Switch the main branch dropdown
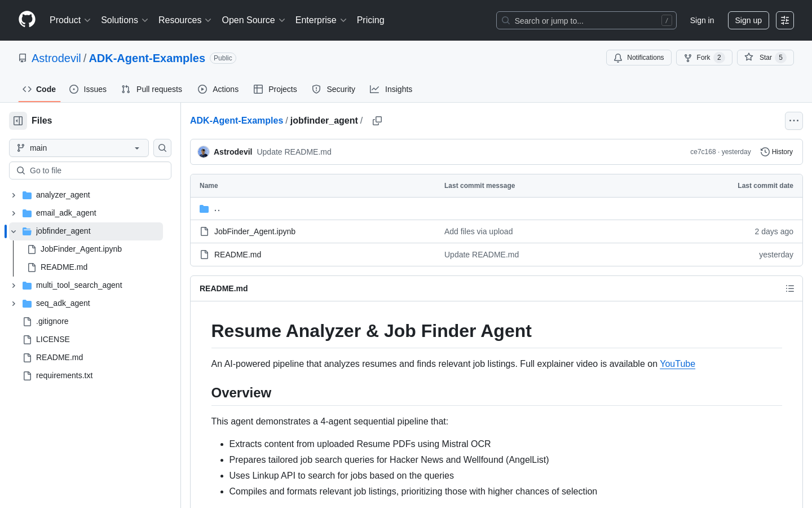812x508 pixels. tap(79, 148)
